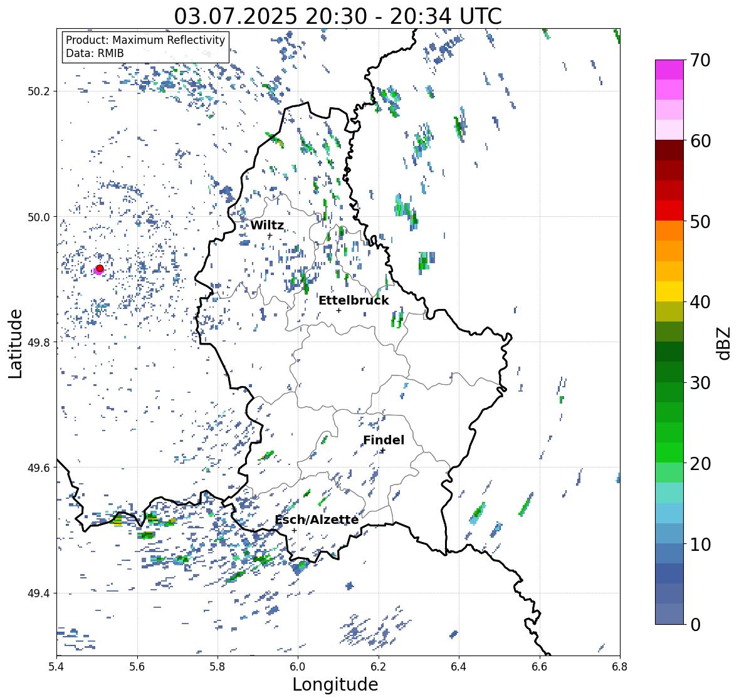The image size is (739, 700).
Task: Click the 6.0 longitude tick label
Action: coord(298,666)
